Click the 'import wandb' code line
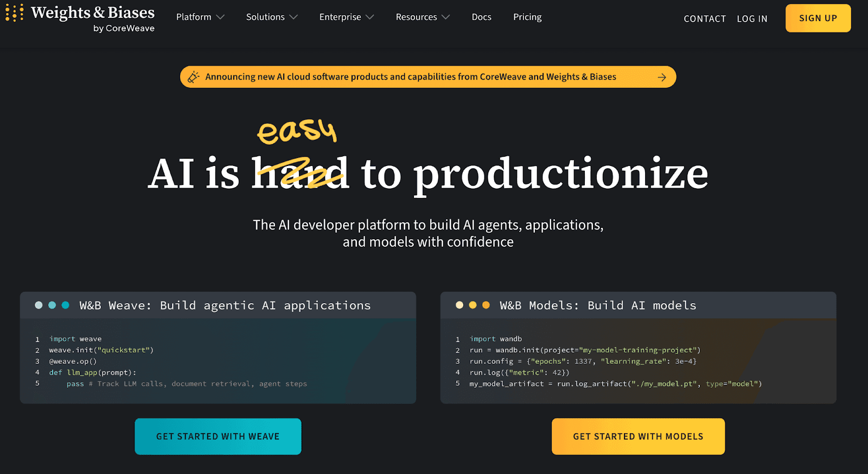 (496, 339)
